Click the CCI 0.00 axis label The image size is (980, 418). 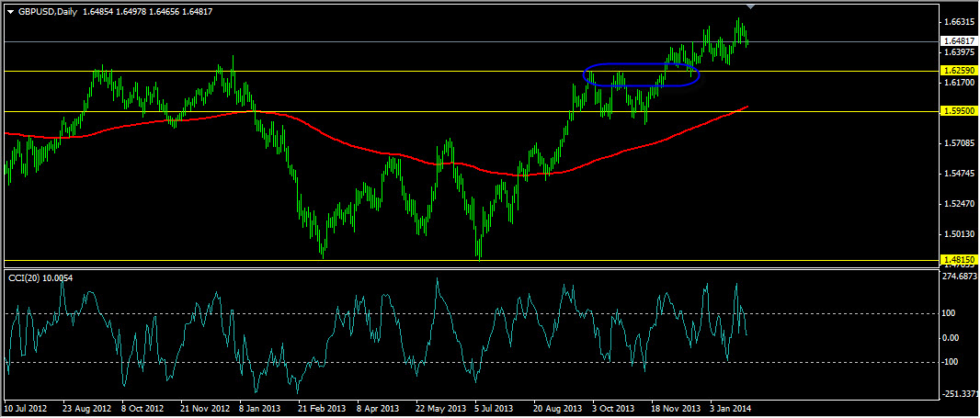click(x=951, y=338)
